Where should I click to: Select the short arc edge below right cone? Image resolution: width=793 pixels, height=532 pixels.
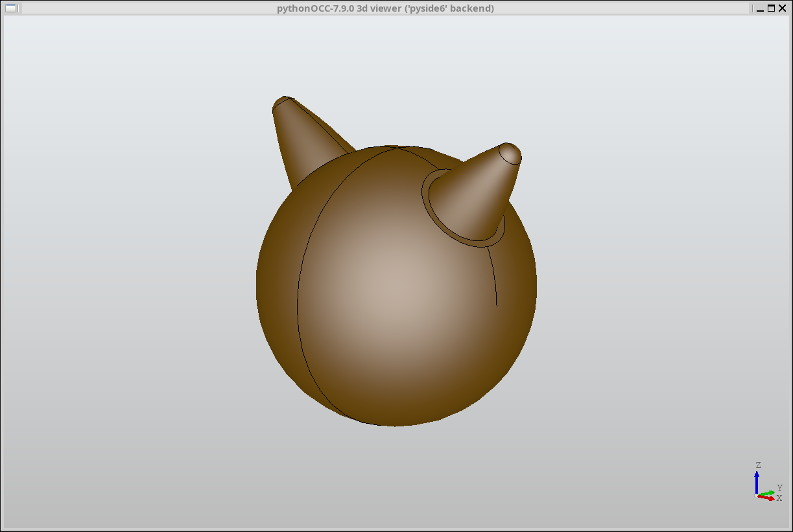[x=495, y=279]
